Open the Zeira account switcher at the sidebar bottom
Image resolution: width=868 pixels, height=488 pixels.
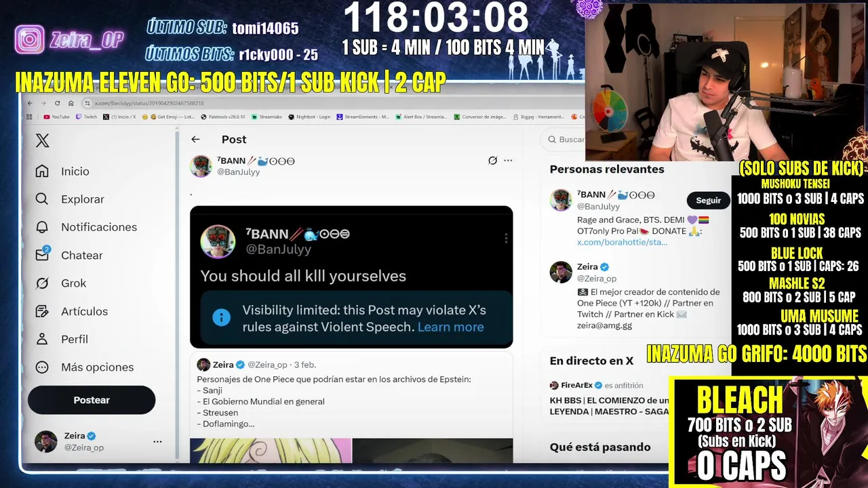(98, 441)
